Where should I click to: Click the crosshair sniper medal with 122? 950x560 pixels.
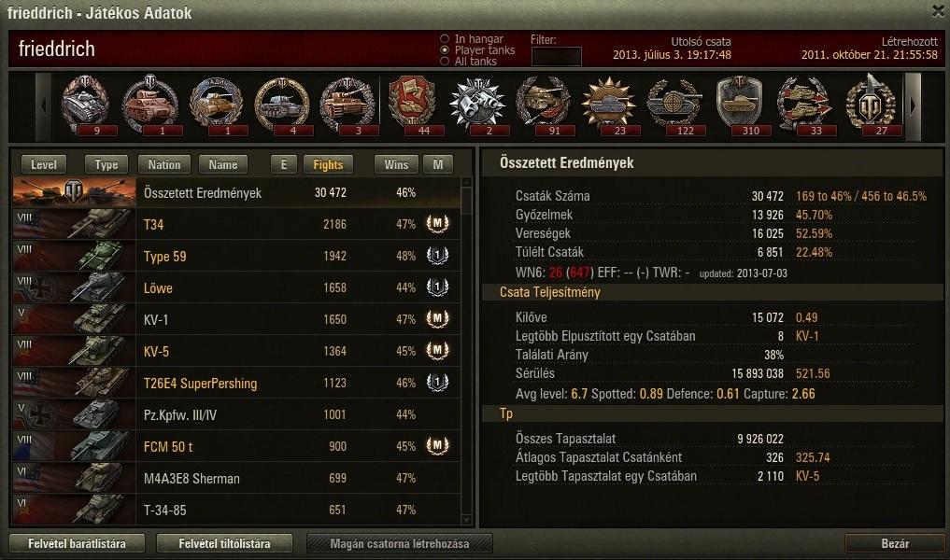pyautogui.click(x=674, y=105)
